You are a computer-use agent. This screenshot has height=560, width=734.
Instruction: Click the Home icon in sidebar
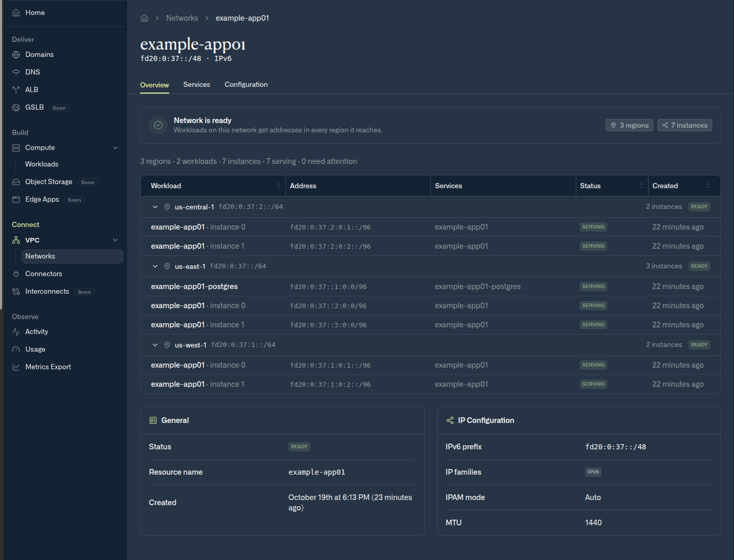click(x=16, y=13)
